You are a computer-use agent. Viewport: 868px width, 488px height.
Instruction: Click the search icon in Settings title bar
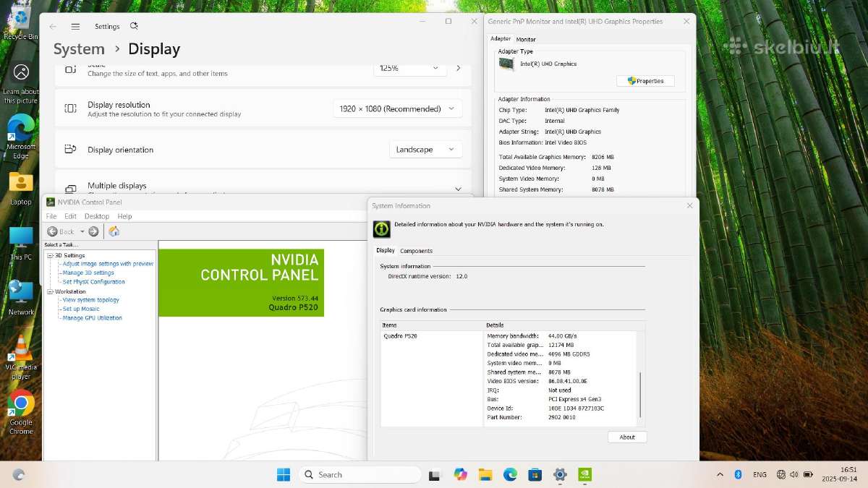[134, 26]
